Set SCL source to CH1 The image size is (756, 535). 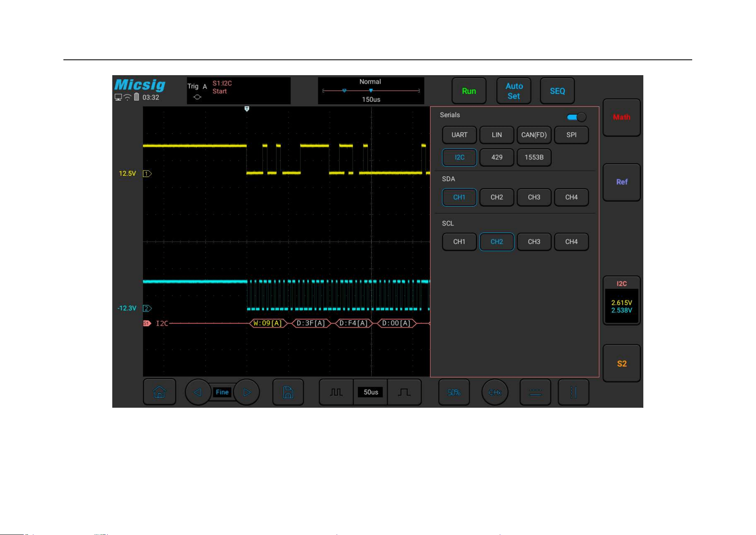coord(459,242)
